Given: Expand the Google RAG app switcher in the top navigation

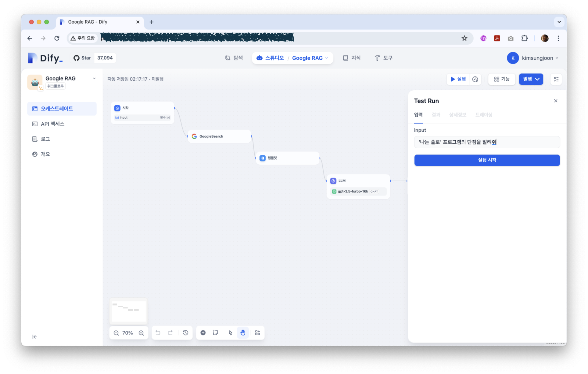Looking at the screenshot, I should click(x=310, y=58).
